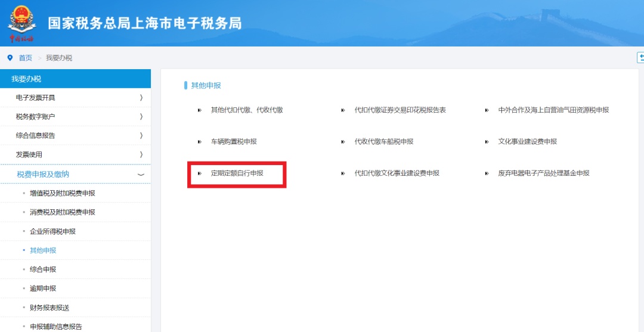Click arrow bullet before 代扣代缴证券交易印花税报告表
644x332 pixels.
coord(343,110)
